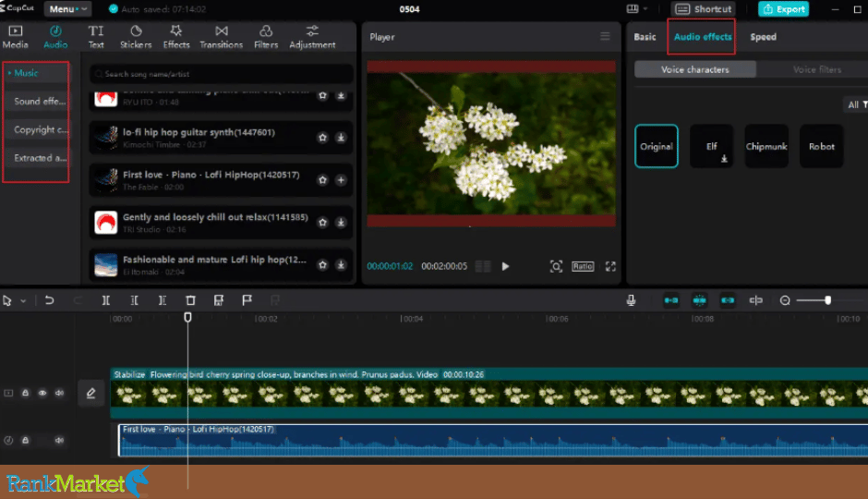
Task: Toggle main track magnet
Action: tap(671, 300)
